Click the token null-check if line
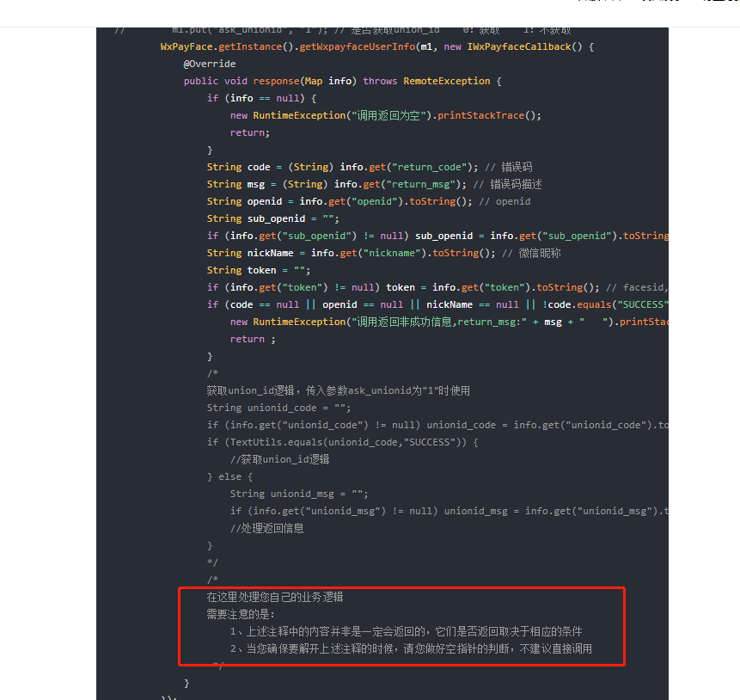Screen dimensions: 740x700 pos(437,287)
